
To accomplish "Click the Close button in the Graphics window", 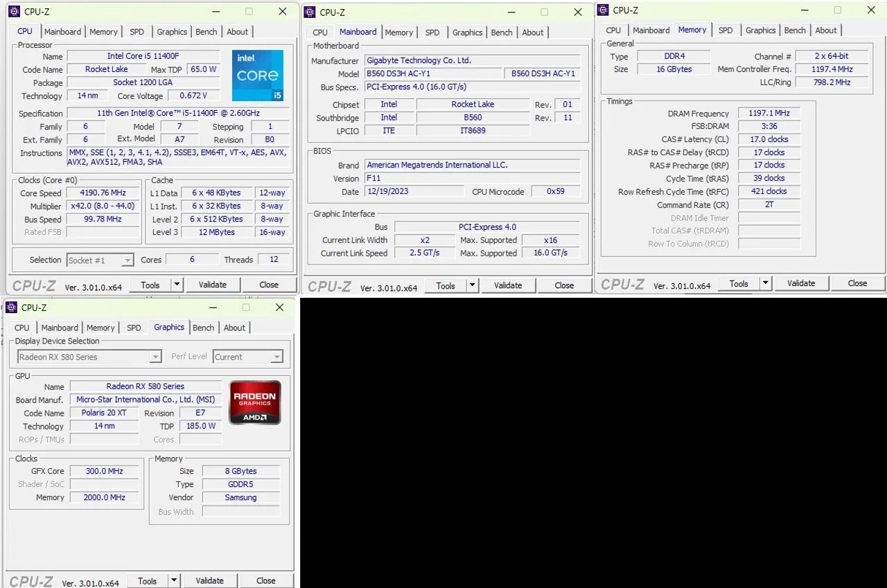I will 266,581.
